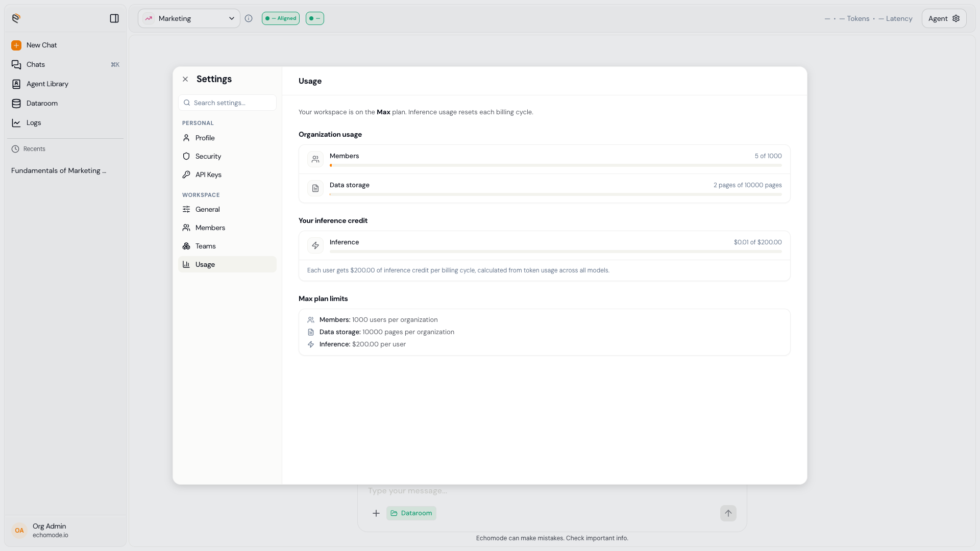Click the Max plan description text

point(415,112)
